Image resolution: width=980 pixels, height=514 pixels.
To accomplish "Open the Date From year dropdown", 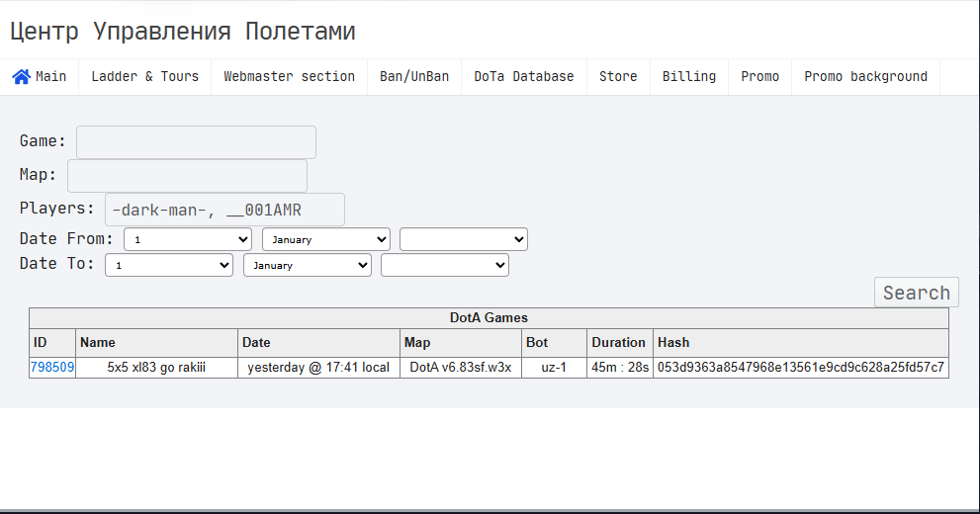I will 464,240.
